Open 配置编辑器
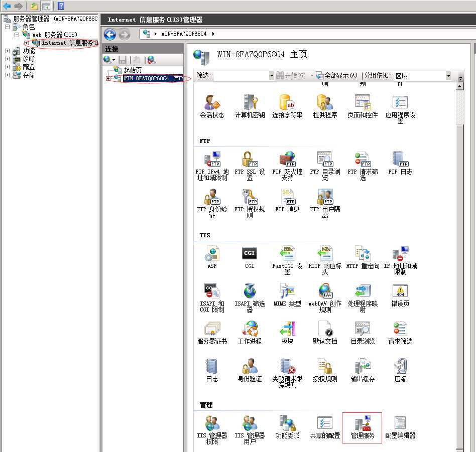Screen dimensions: 476x452 [x=400, y=427]
